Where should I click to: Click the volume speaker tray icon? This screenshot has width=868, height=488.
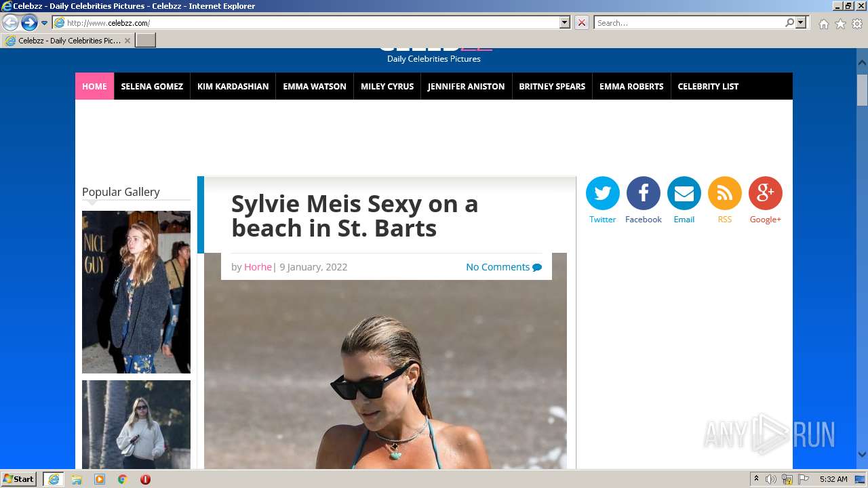(771, 479)
